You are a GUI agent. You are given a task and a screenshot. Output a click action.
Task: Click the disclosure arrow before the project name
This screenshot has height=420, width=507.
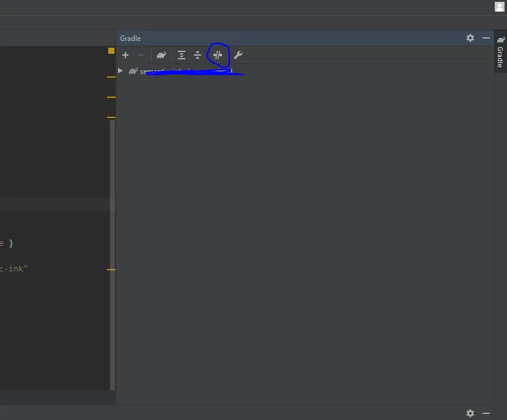coord(120,70)
